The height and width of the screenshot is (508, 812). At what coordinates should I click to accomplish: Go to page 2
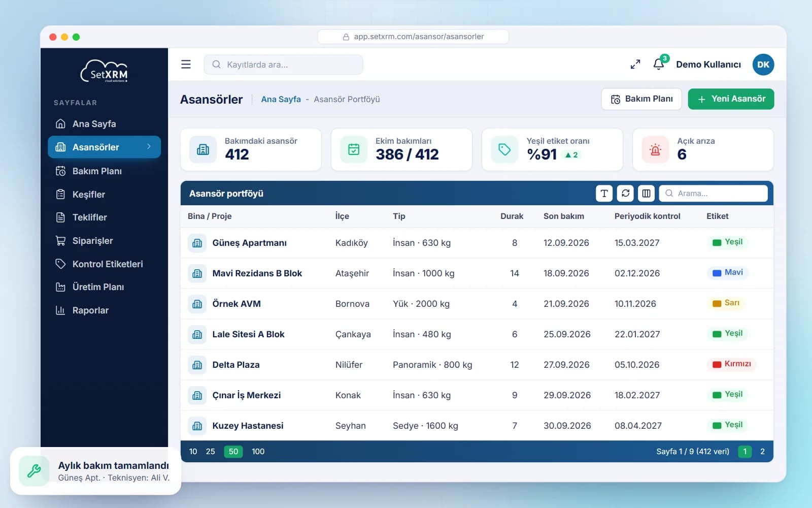[762, 452]
